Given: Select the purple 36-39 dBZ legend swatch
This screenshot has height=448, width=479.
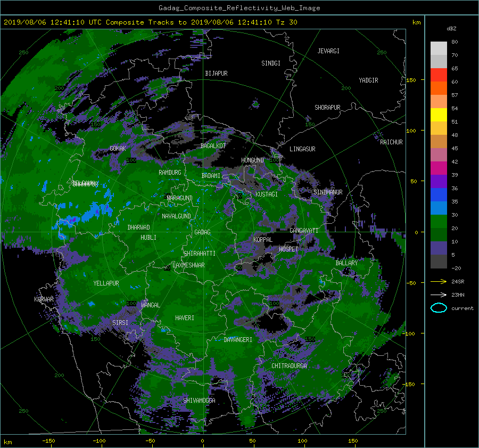Looking at the screenshot, I should [439, 181].
